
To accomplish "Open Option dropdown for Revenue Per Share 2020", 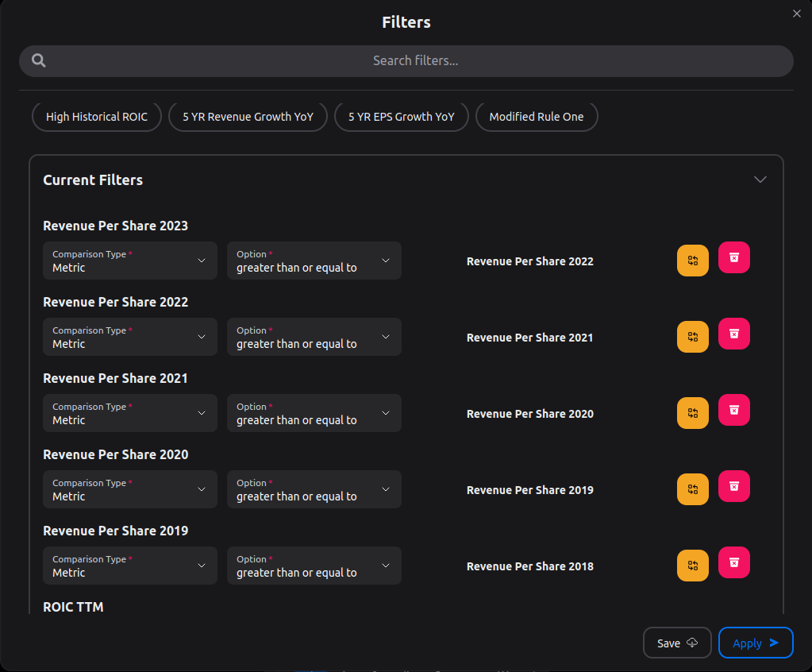I will coord(314,489).
